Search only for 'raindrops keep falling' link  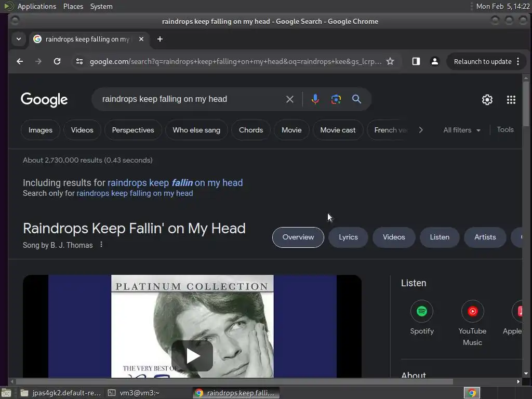tap(135, 193)
